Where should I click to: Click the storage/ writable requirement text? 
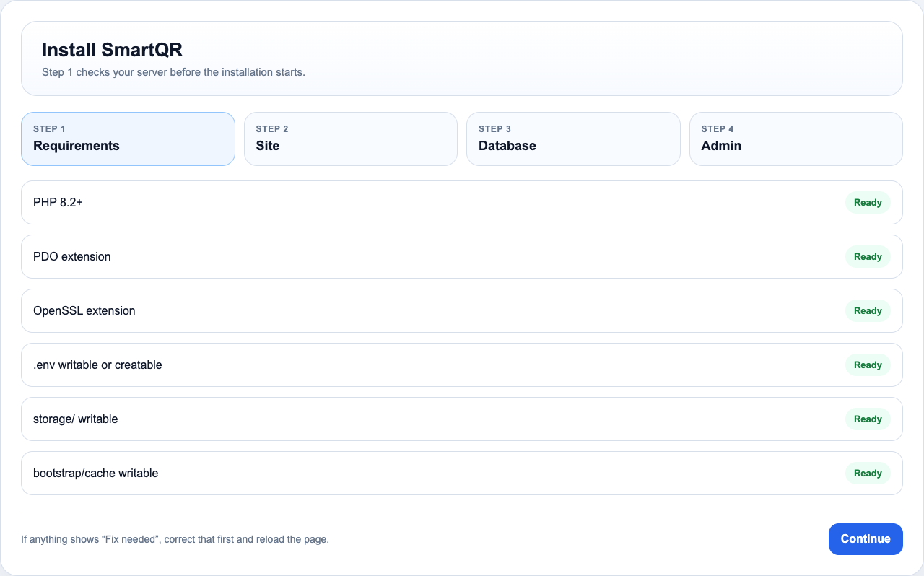coord(75,419)
